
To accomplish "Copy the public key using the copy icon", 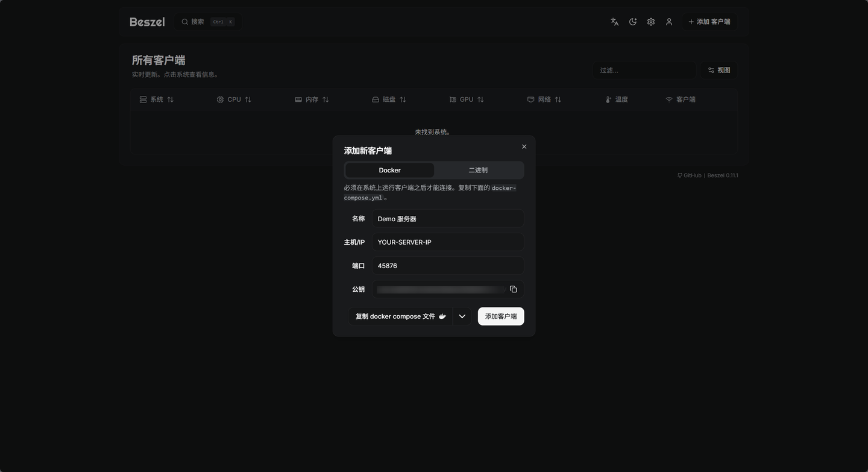I will click(x=513, y=289).
